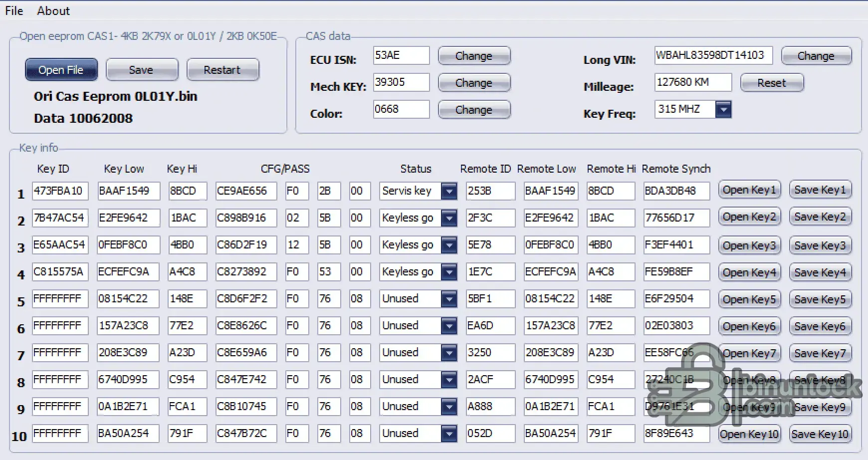The height and width of the screenshot is (460, 868).
Task: Expand Status dropdown for key 4
Action: (449, 272)
